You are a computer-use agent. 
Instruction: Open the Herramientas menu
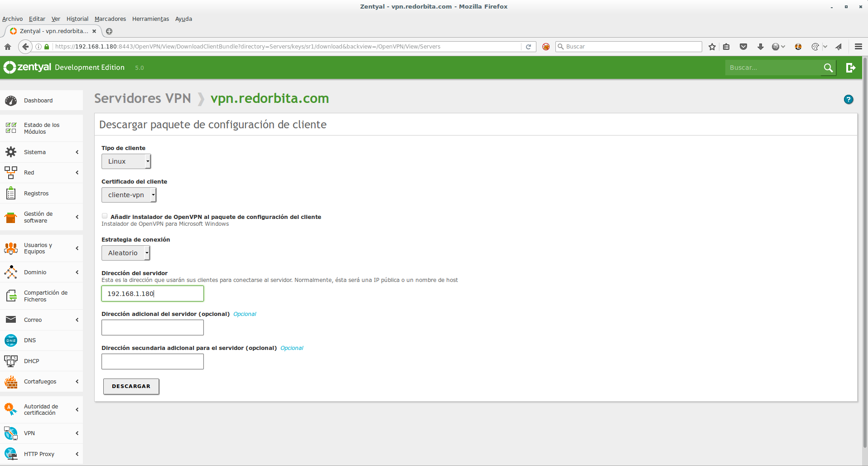[150, 19]
